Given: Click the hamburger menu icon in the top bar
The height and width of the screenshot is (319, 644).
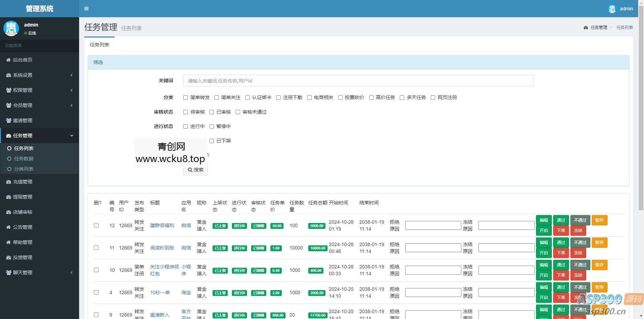Looking at the screenshot, I should point(86,9).
